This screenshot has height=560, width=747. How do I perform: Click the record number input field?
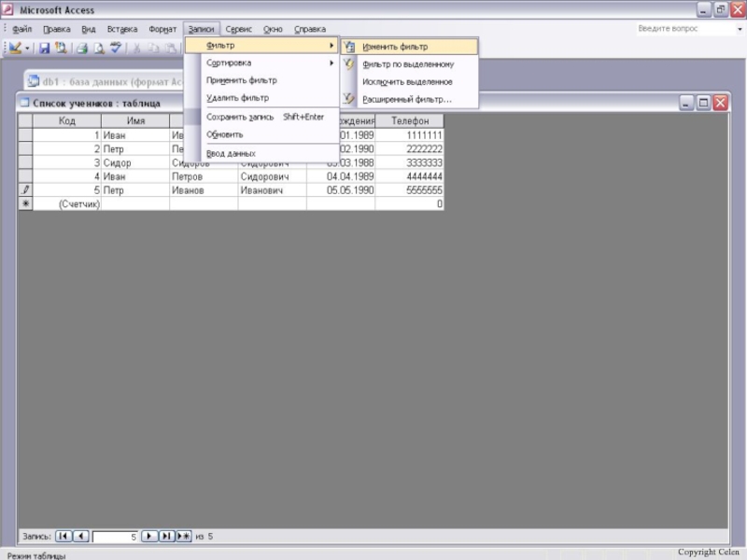115,538
